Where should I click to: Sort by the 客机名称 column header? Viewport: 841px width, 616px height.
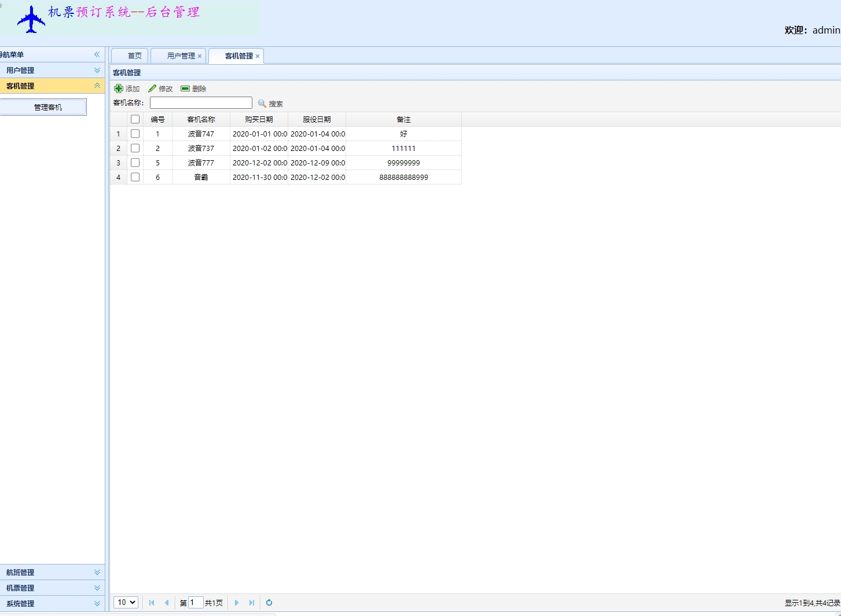201,120
